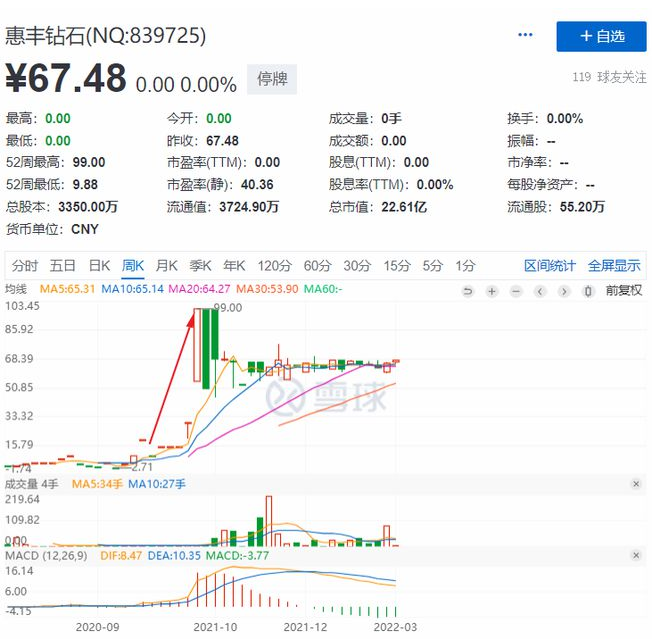Switch to the 五日 chart tab
Image resolution: width=655 pixels, height=639 pixels.
point(62,266)
